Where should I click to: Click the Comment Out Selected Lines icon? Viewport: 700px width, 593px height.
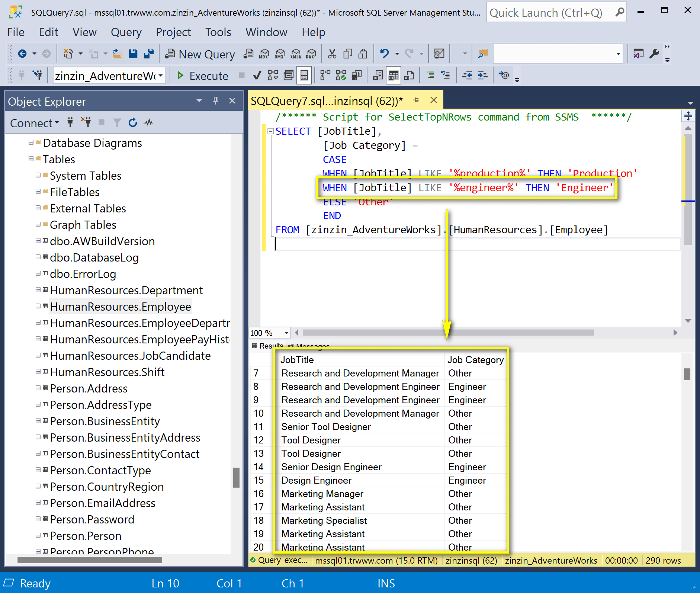430,76
